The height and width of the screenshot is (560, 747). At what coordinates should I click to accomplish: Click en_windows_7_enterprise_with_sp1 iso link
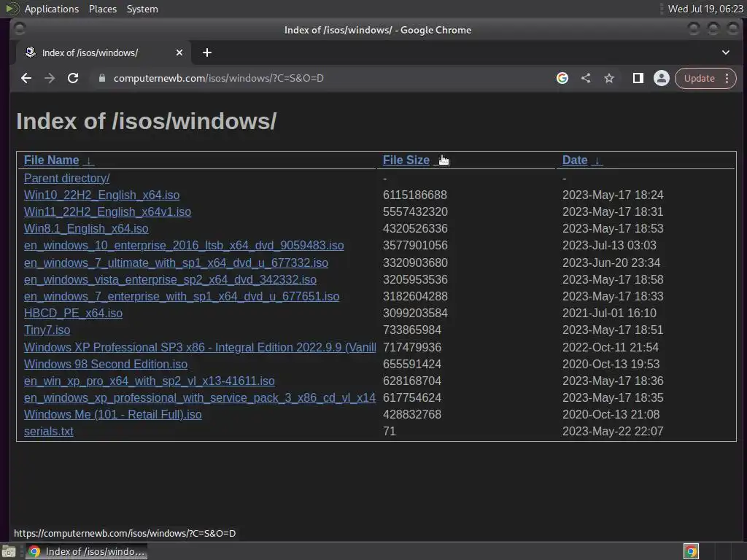(x=182, y=296)
